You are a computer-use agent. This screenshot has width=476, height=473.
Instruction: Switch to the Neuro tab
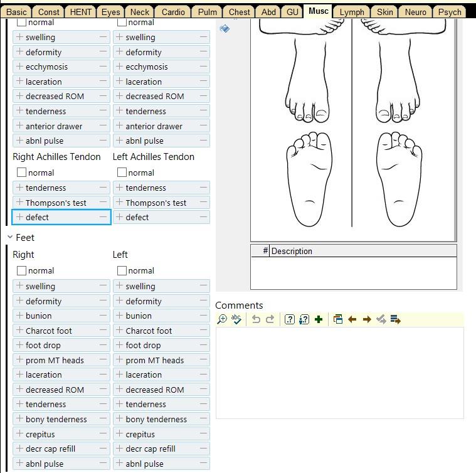pos(415,12)
